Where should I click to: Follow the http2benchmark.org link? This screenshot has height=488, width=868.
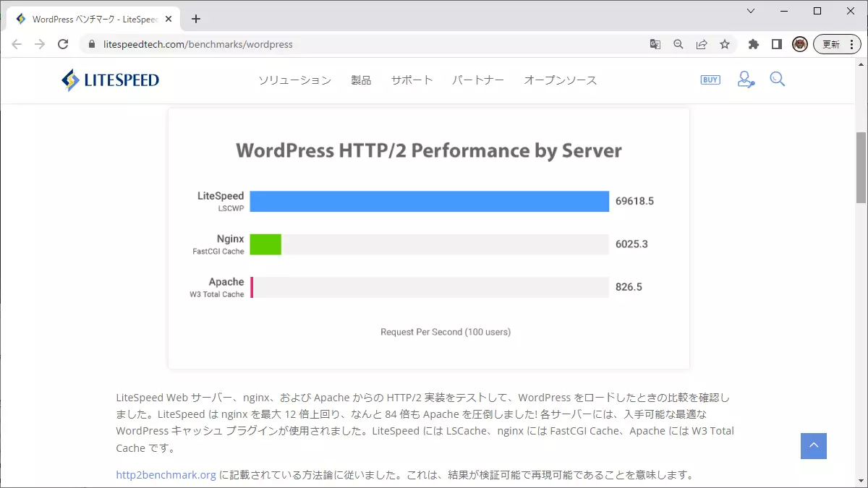coord(166,475)
